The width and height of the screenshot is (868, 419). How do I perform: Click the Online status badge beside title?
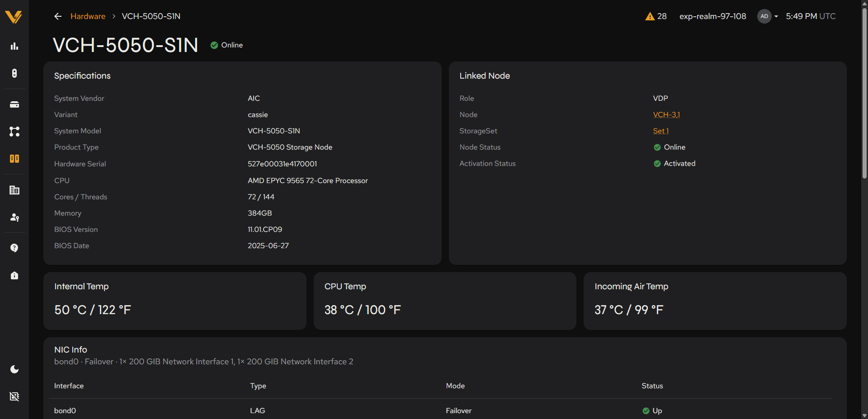tap(226, 45)
